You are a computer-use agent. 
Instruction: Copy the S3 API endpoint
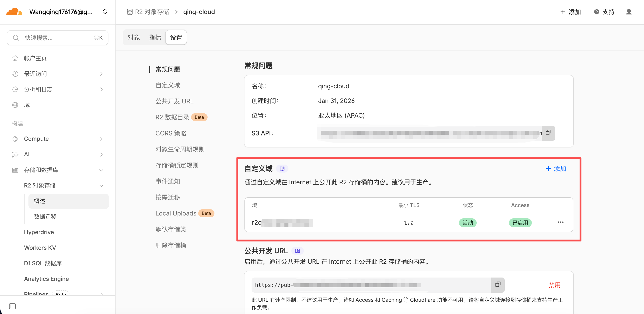[548, 133]
